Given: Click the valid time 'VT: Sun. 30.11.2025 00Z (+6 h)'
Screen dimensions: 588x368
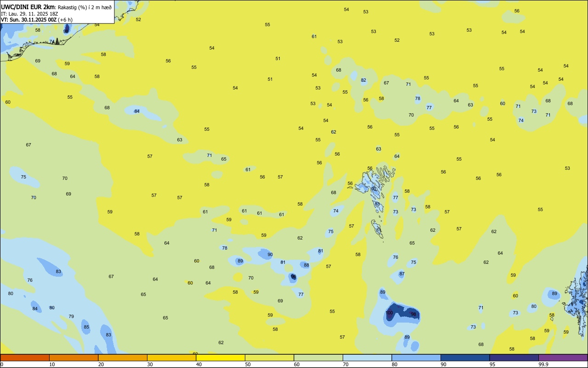Looking at the screenshot, I should [x=37, y=20].
